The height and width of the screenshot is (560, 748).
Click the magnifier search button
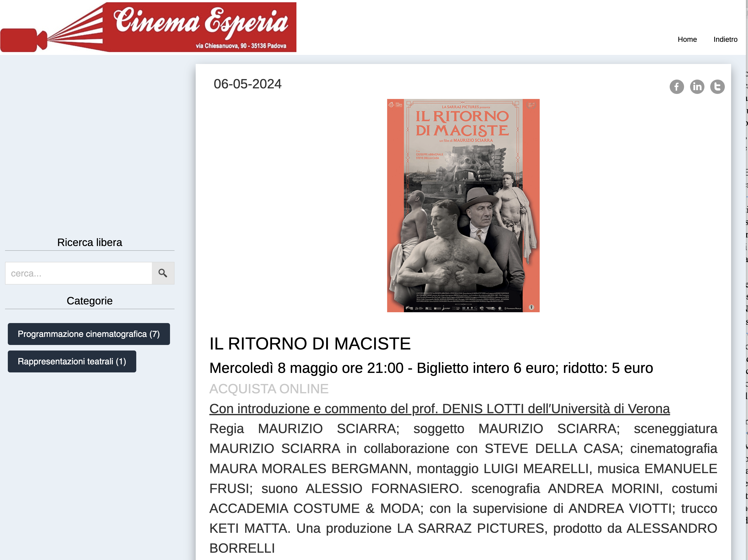163,273
